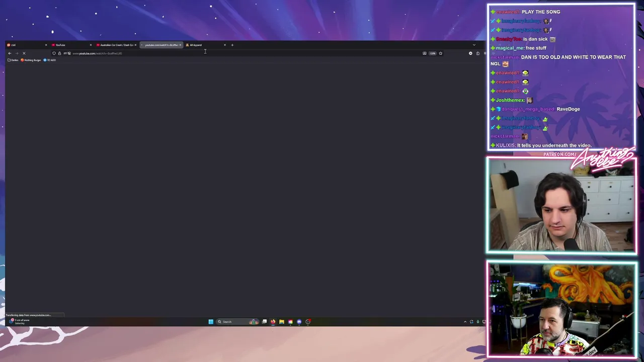Close the active youtube.com/watch tab
644x362 pixels.
pos(180,45)
